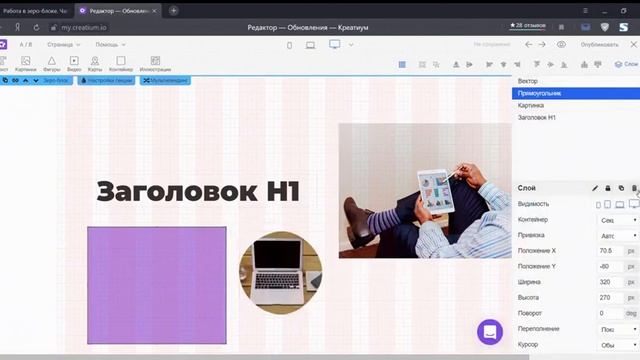Image resolution: width=640 pixels, height=360 pixels.
Task: Click the Высота value field
Action: [611, 298]
